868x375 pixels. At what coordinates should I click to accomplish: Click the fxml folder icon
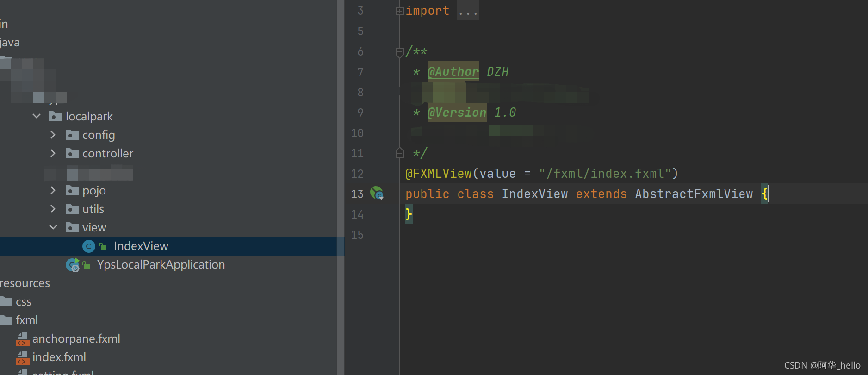6,320
